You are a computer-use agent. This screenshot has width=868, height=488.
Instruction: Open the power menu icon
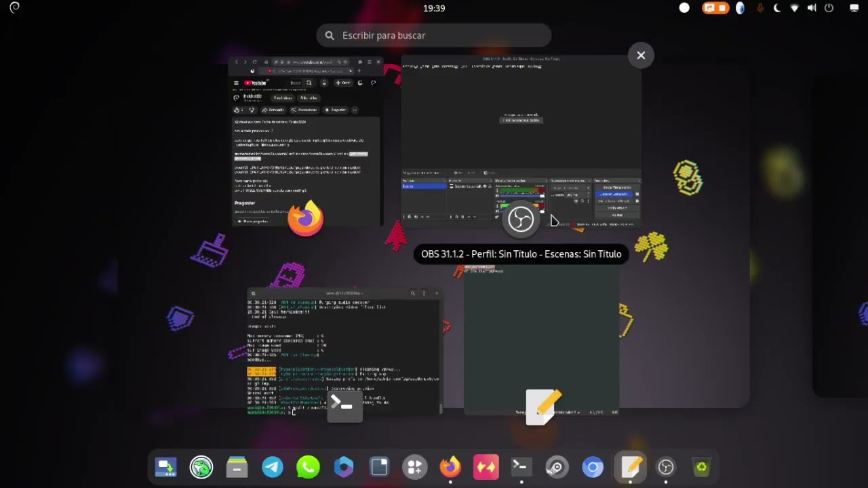(829, 8)
